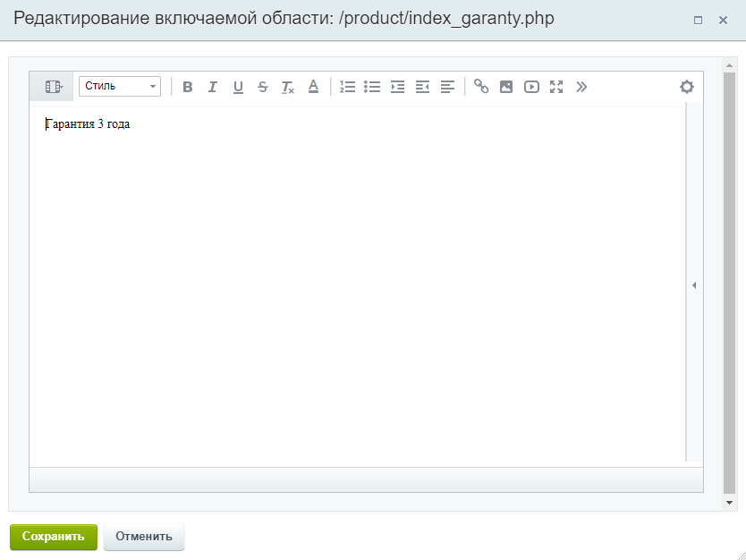The width and height of the screenshot is (746, 560).
Task: Insert bulleted list
Action: tap(372, 87)
